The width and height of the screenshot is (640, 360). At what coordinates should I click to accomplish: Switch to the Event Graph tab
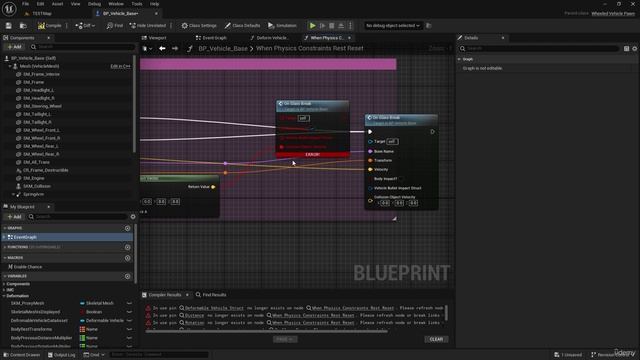[211, 38]
